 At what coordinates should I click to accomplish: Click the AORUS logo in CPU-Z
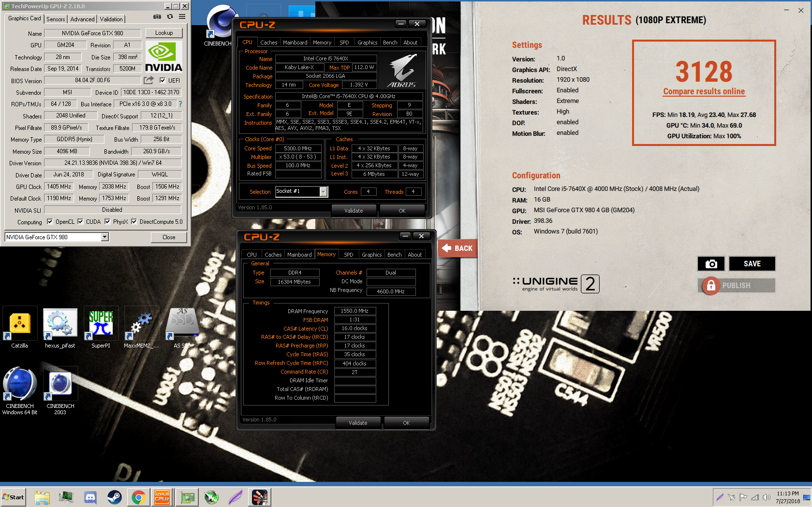point(402,71)
